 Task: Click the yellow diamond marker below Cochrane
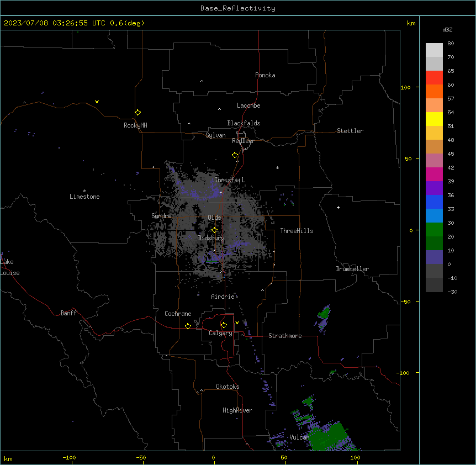[x=188, y=326]
